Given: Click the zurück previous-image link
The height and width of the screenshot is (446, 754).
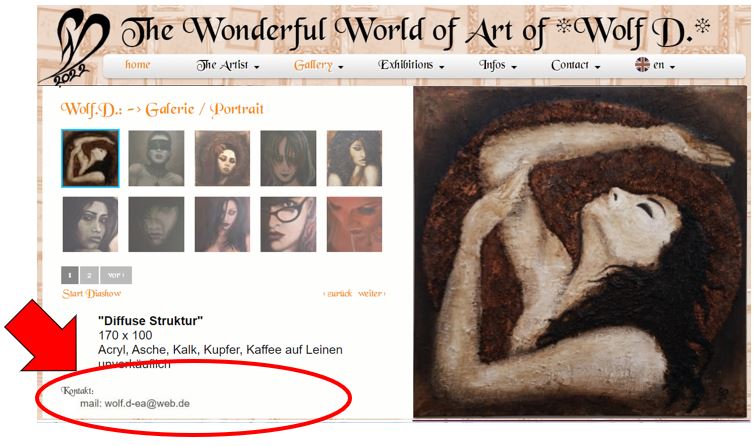Looking at the screenshot, I should 338,293.
